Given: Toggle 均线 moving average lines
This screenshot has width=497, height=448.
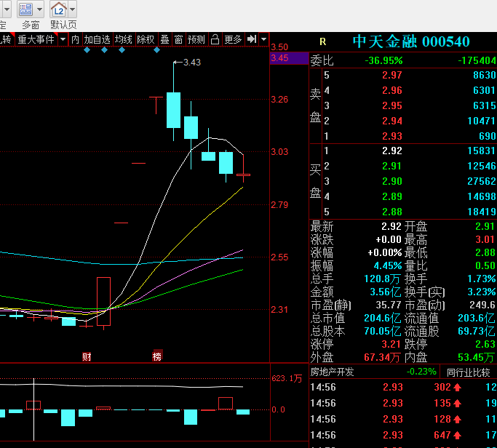Looking at the screenshot, I should (x=123, y=39).
